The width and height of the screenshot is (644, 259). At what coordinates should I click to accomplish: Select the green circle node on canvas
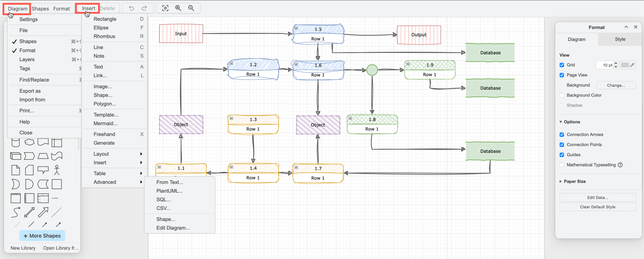pos(372,70)
